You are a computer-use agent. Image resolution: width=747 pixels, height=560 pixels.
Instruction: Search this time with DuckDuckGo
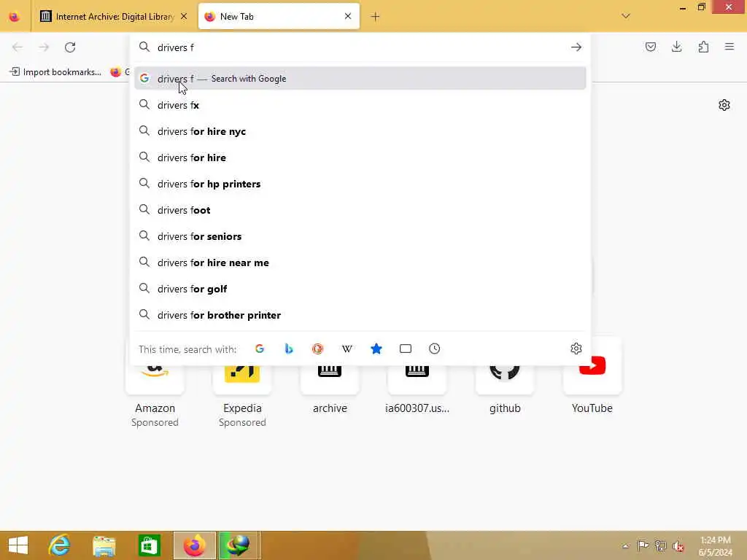318,349
